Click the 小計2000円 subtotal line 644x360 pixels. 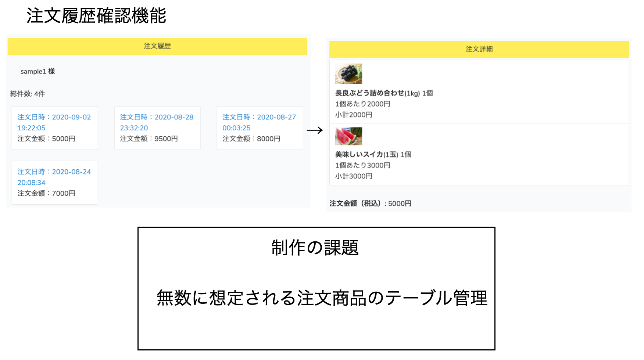tap(353, 114)
